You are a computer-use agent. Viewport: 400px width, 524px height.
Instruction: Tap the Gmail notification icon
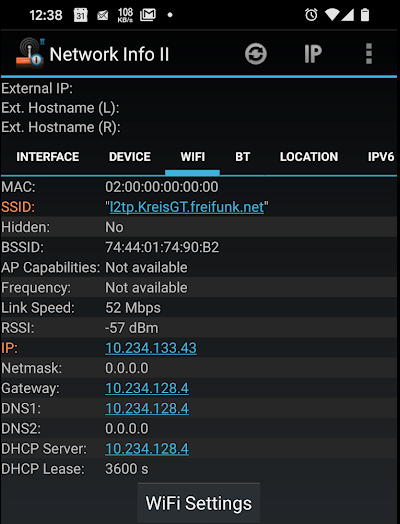[x=148, y=15]
